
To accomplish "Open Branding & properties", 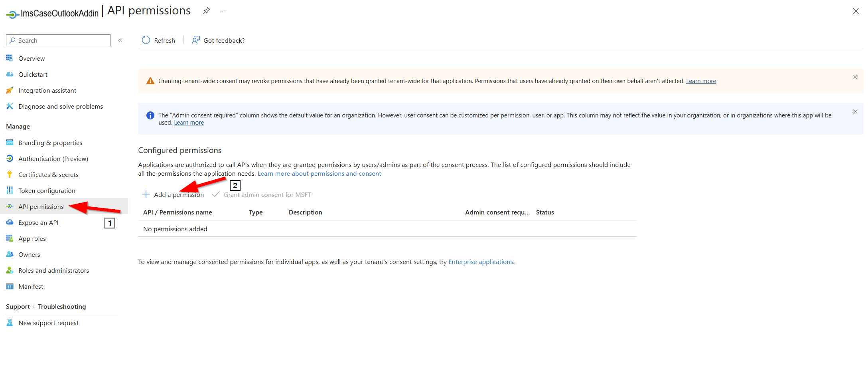I will coord(50,143).
